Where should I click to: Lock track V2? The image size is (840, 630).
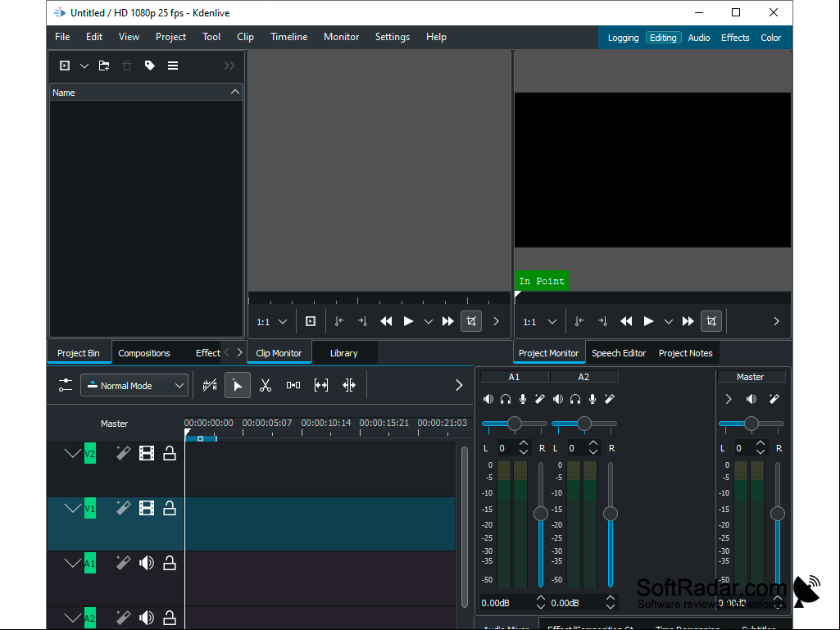170,453
